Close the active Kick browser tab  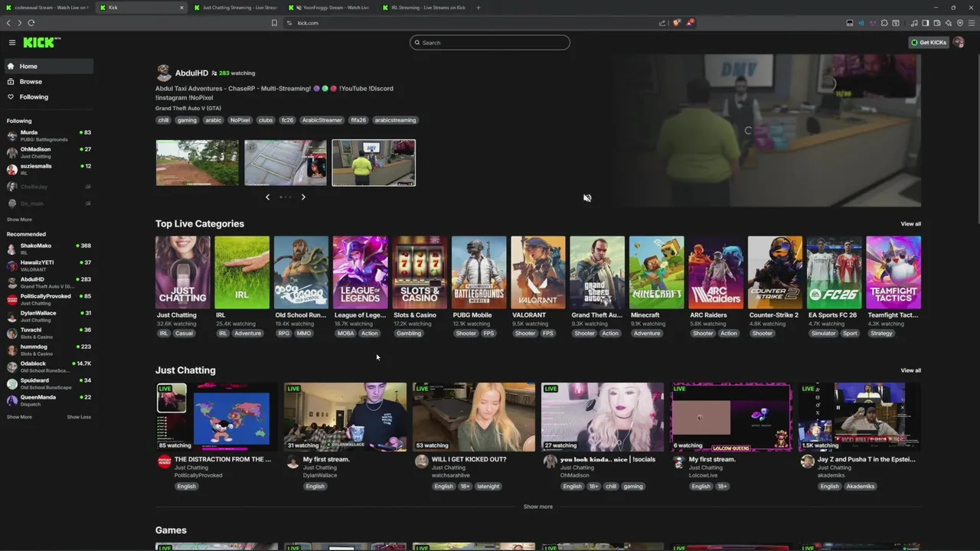pos(181,8)
